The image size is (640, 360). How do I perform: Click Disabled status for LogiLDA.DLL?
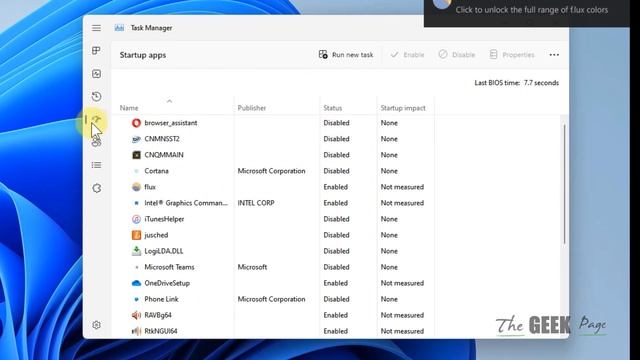336,251
